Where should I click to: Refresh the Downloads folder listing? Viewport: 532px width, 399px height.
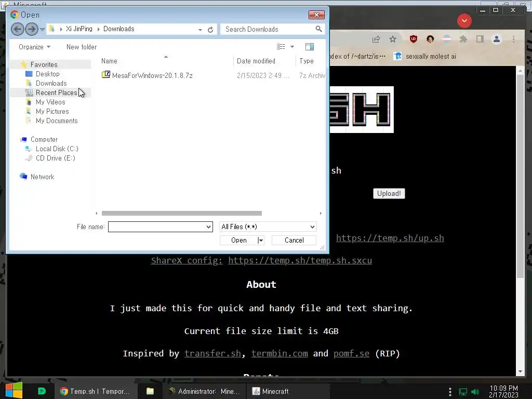click(210, 30)
